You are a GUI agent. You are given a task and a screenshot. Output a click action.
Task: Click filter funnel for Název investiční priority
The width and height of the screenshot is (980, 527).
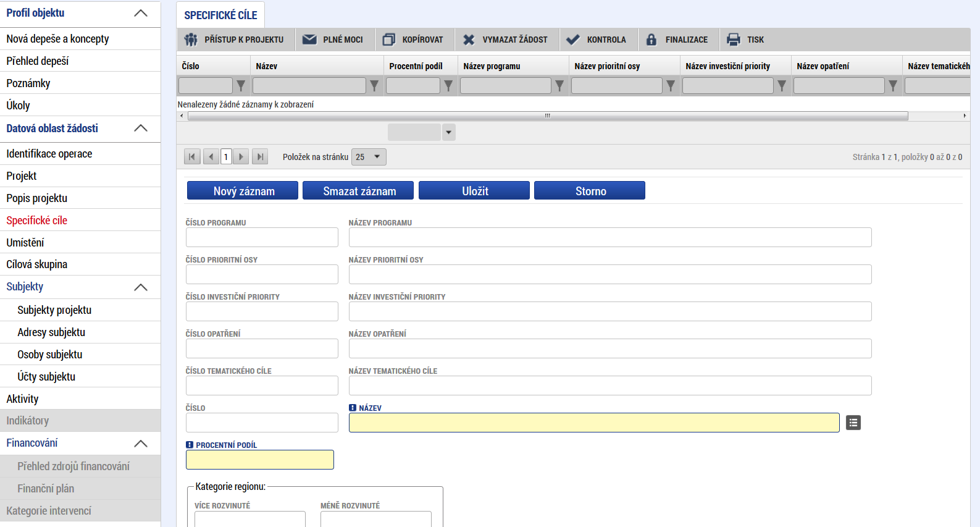click(782, 86)
